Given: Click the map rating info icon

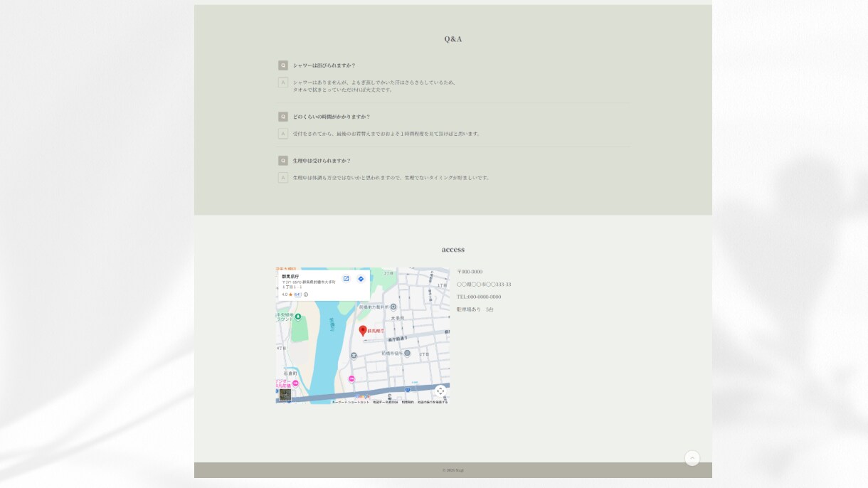Looking at the screenshot, I should (x=306, y=295).
